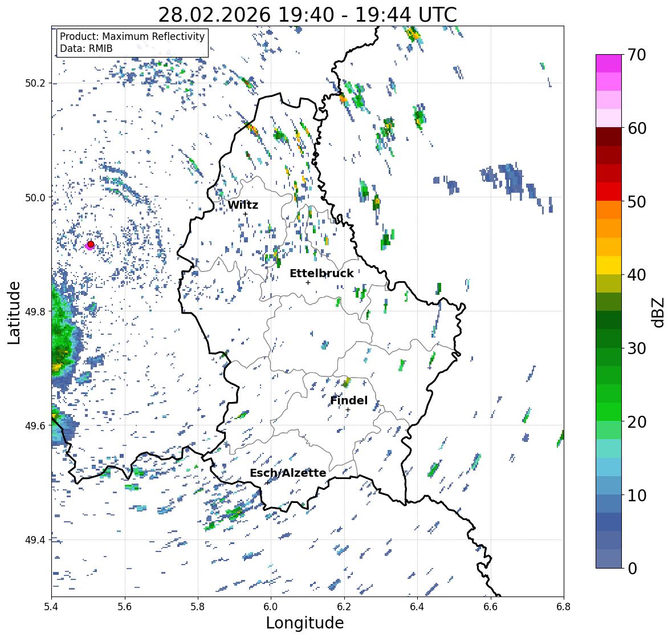Click the 6.2 longitude tick label
Image resolution: width=672 pixels, height=637 pixels.
pyautogui.click(x=344, y=607)
